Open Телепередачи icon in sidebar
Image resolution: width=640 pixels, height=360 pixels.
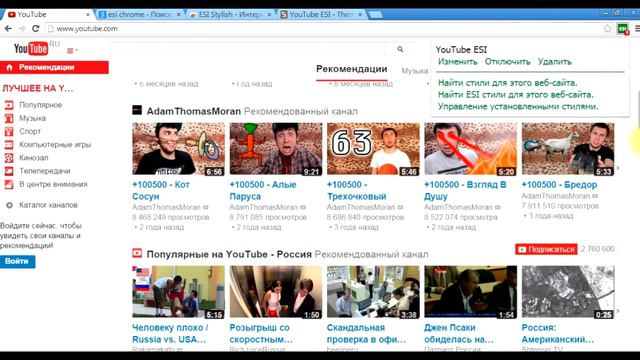[9, 171]
